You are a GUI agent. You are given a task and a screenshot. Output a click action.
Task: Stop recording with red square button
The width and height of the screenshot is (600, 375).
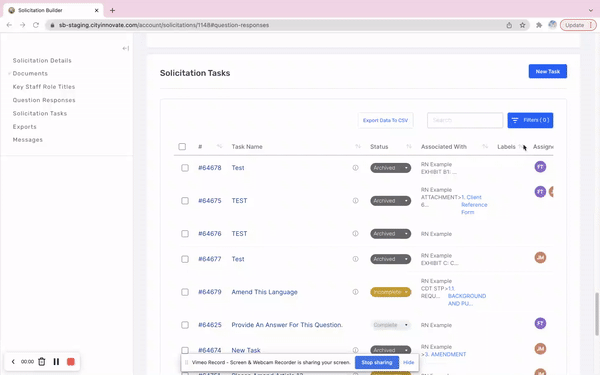[71, 362]
